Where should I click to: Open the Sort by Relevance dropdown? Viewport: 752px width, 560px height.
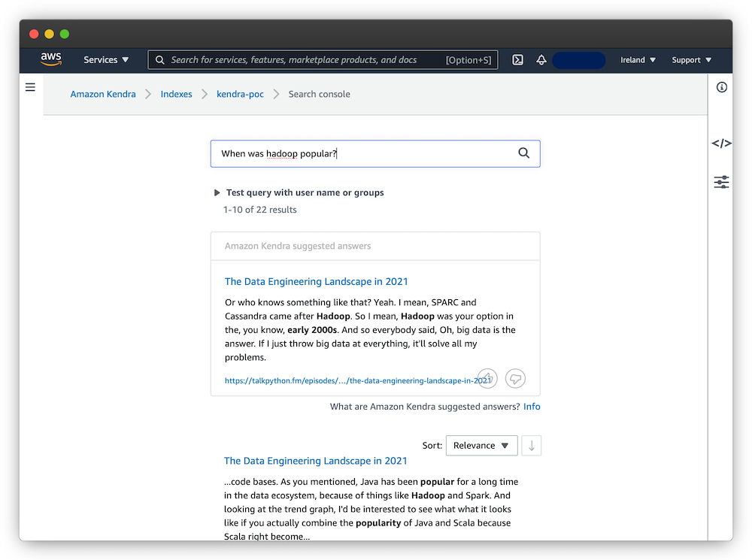(x=481, y=446)
